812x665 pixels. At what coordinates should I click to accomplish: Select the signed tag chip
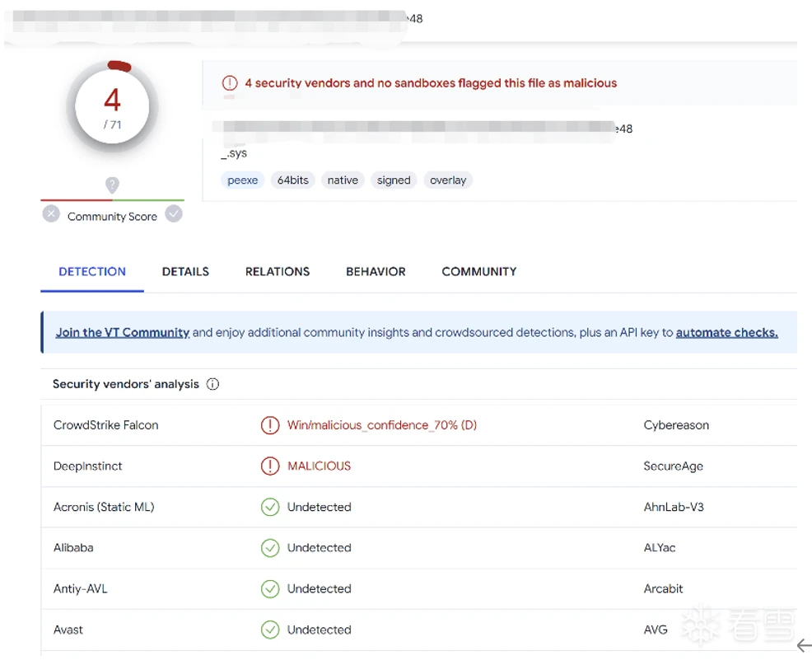click(x=394, y=180)
